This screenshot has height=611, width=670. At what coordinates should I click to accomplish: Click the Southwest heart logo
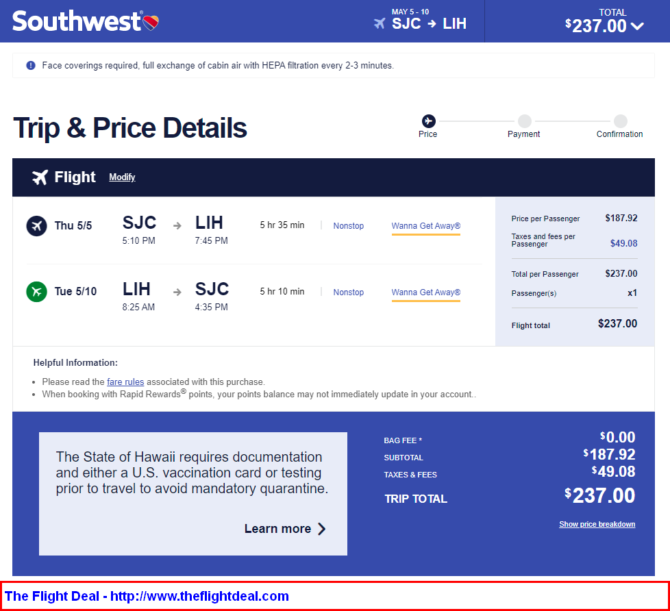[150, 22]
